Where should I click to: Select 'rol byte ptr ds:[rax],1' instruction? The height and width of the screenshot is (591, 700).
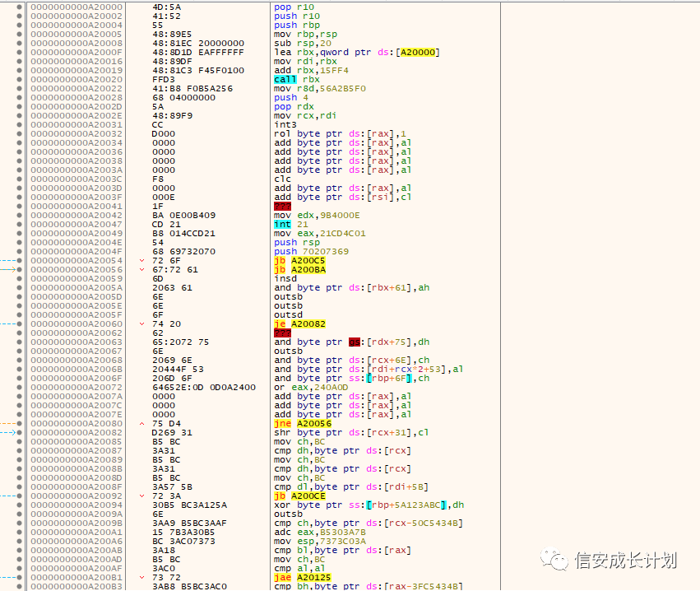coord(341,133)
